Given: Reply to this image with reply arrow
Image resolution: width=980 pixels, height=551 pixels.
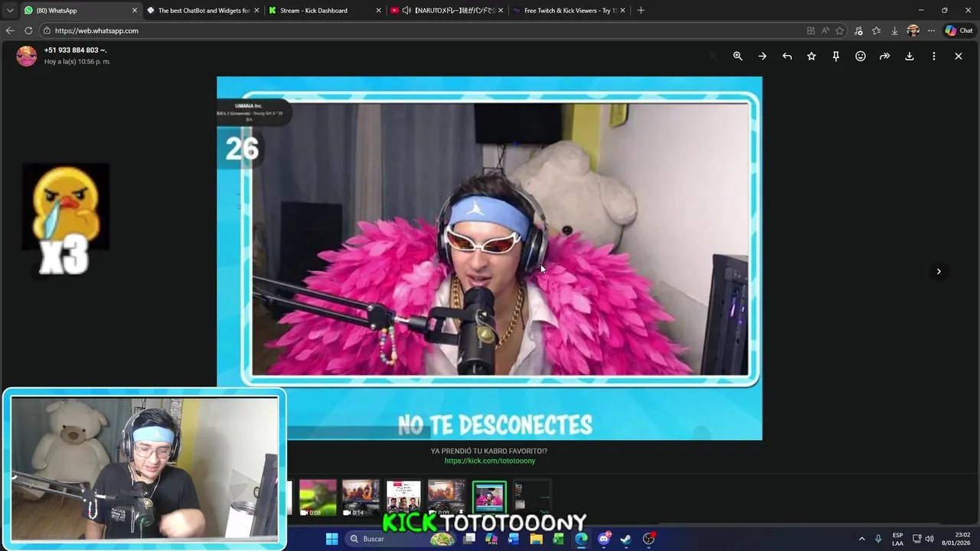Looking at the screenshot, I should tap(786, 56).
